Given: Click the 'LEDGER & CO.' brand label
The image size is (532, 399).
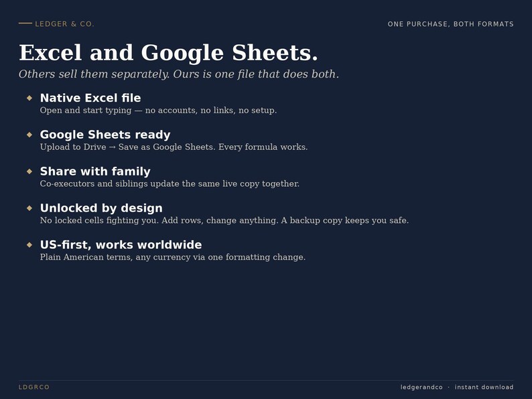Looking at the screenshot, I should (64, 24).
